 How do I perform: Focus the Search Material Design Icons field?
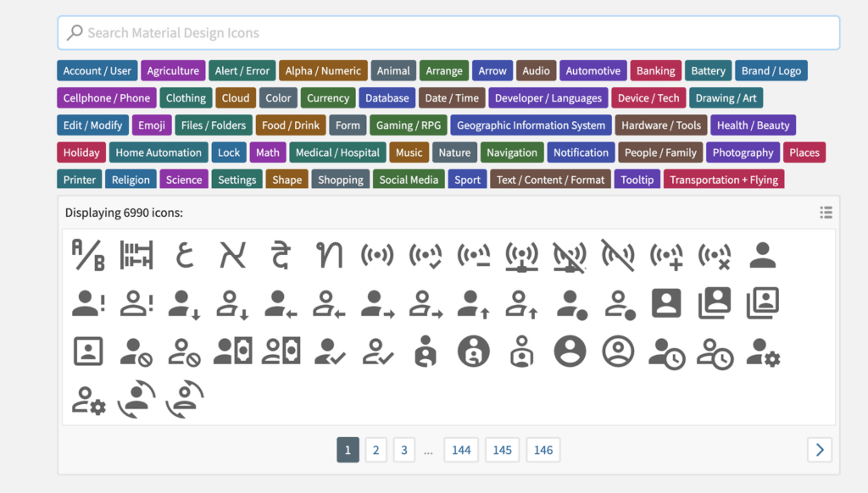pyautogui.click(x=448, y=33)
